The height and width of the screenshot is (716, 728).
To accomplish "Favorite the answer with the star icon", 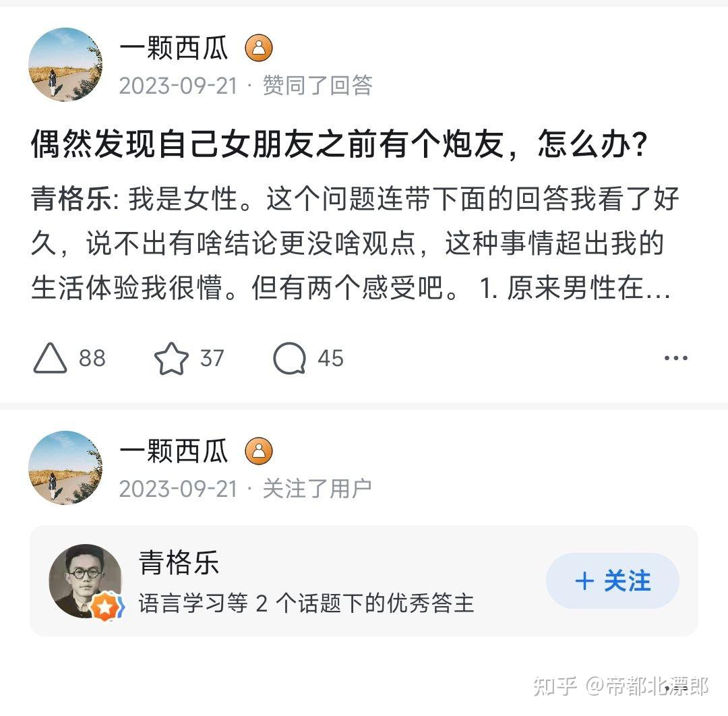I will 171,358.
